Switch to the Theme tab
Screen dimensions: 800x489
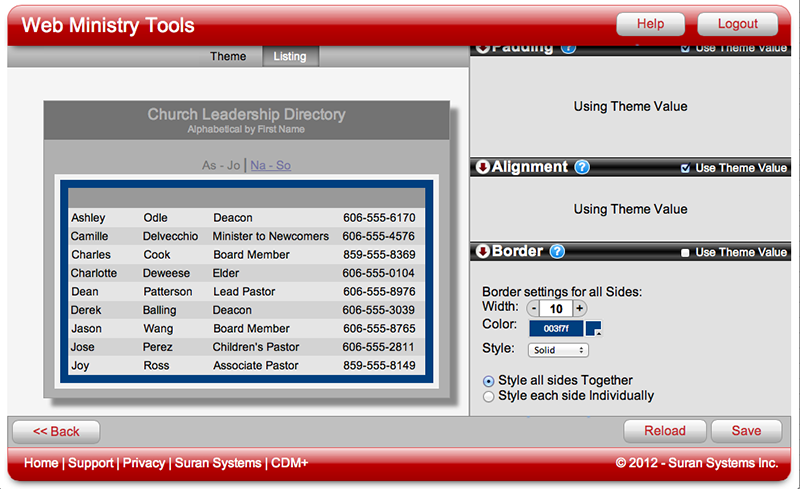pyautogui.click(x=228, y=57)
